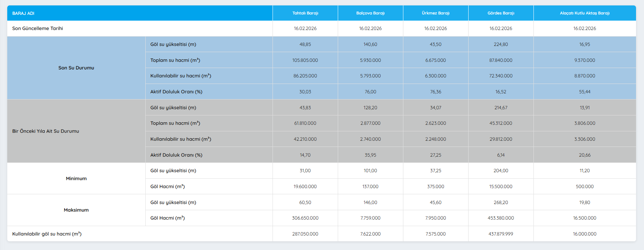Viewport: 644px width, 250px height.
Task: Click the Son Güncelleme Tarihi row label
Action: pyautogui.click(x=38, y=29)
